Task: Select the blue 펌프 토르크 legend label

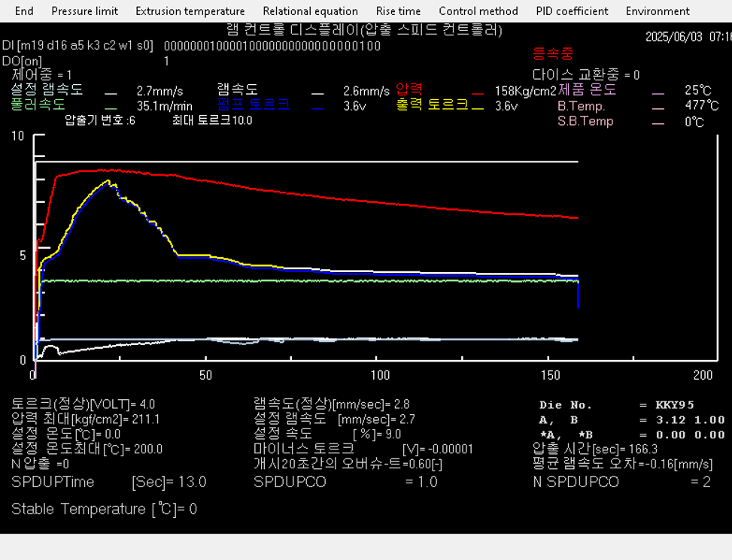Action: (x=253, y=105)
